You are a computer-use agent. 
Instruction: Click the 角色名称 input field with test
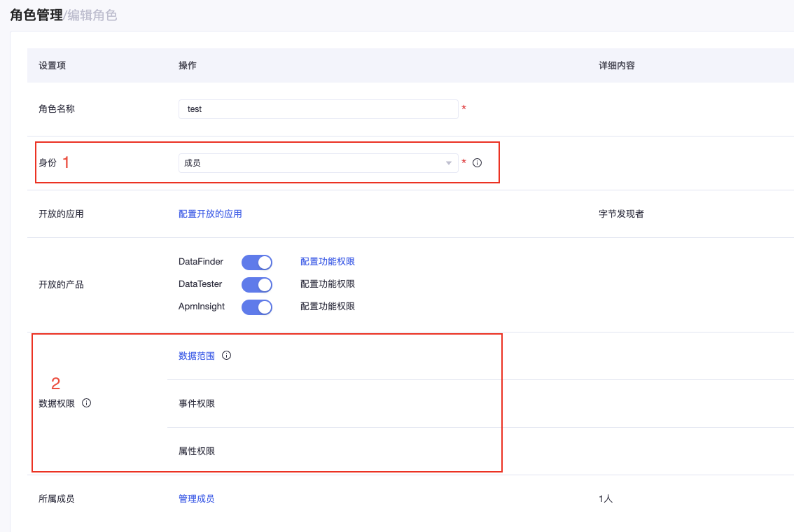click(318, 108)
